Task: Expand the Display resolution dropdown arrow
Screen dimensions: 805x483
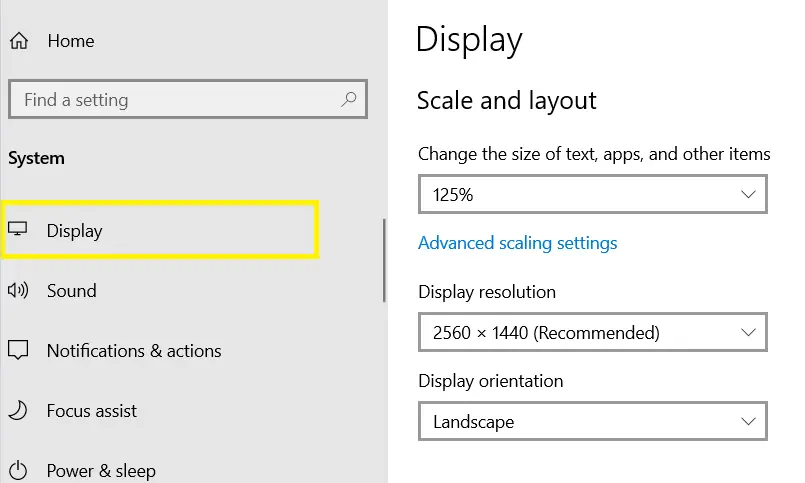Action: (x=748, y=332)
